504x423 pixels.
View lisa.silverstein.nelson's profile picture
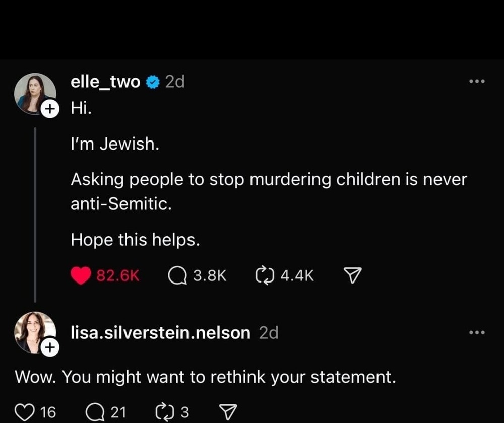[x=34, y=332]
